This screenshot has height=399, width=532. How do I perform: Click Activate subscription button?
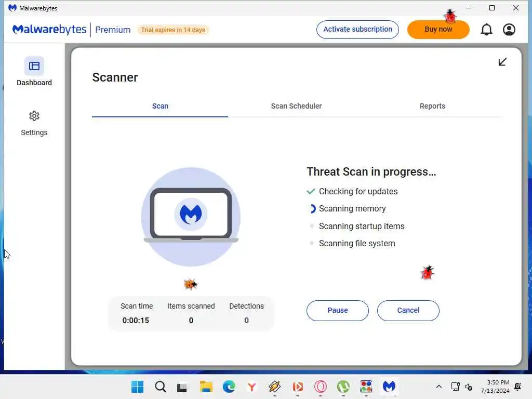click(x=357, y=30)
